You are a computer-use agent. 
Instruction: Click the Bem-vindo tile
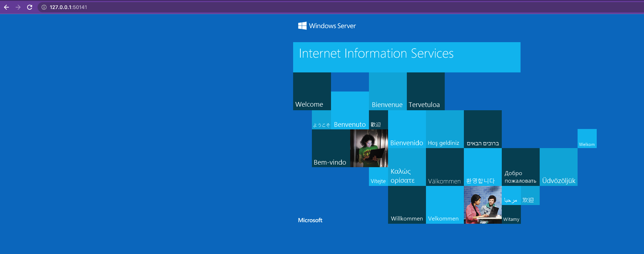point(331,148)
